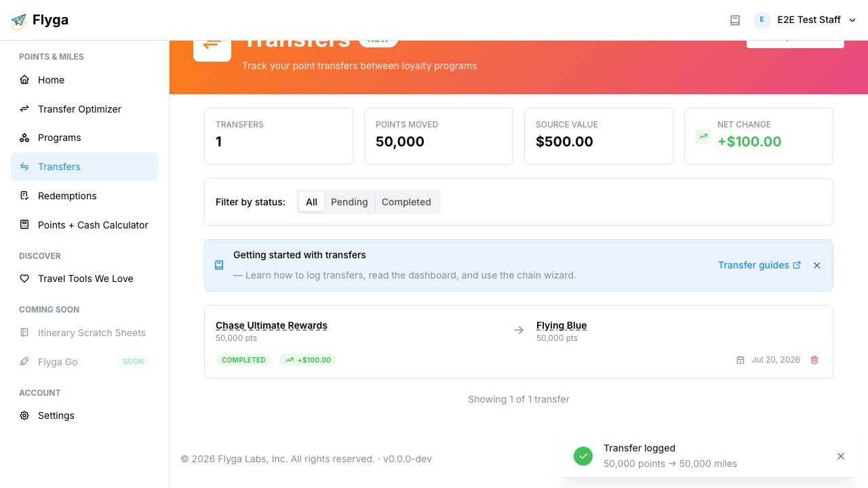The width and height of the screenshot is (868, 488).
Task: Click the calendar icon beside Jul 20, 2026
Action: pos(741,360)
